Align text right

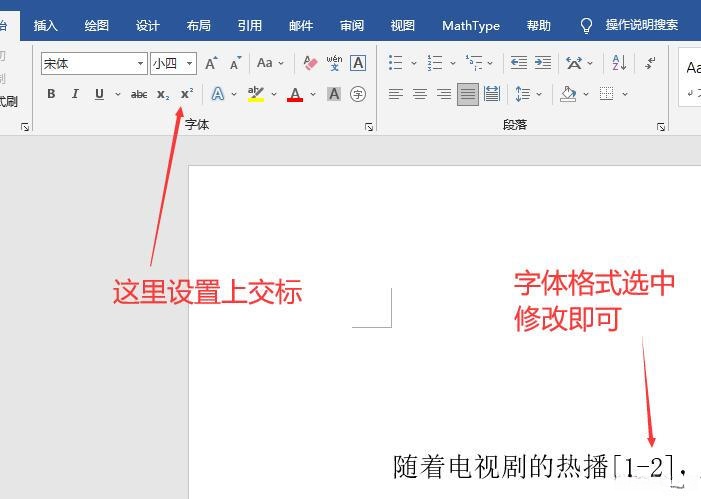[444, 94]
